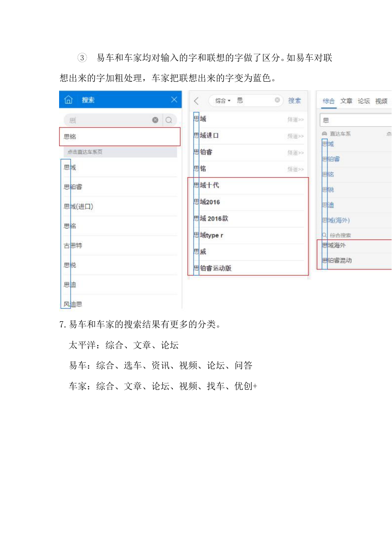Switch to the 综合 tab
This screenshot has height=554, width=392.
329,101
